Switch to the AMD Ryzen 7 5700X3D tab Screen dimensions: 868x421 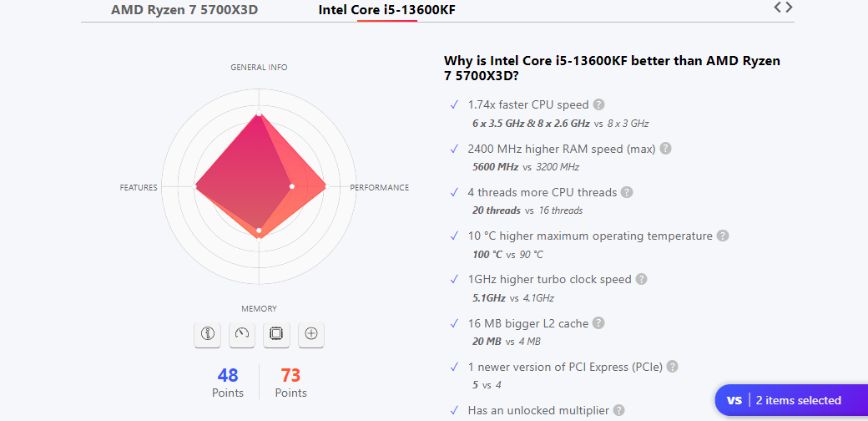coord(184,10)
